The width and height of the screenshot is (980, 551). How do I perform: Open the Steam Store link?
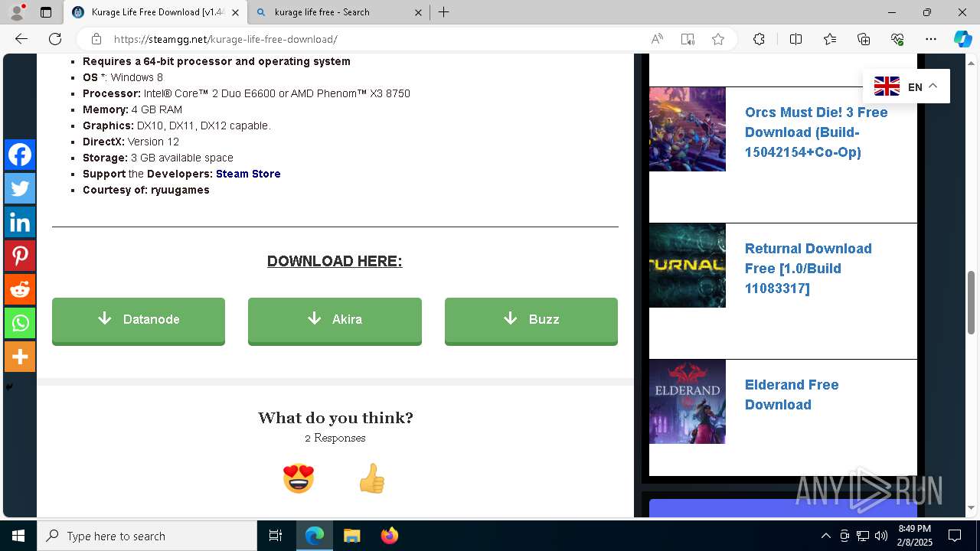[x=248, y=174]
